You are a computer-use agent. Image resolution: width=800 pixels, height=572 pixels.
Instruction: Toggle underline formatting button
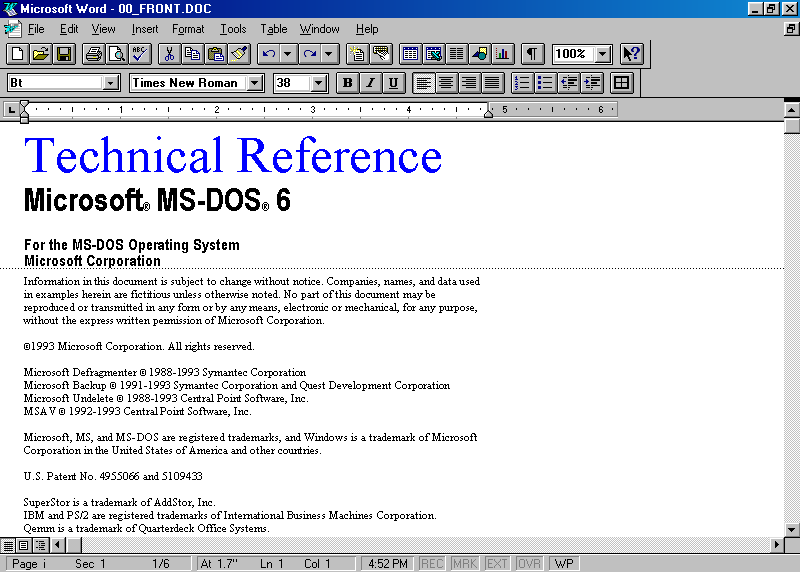click(x=394, y=83)
